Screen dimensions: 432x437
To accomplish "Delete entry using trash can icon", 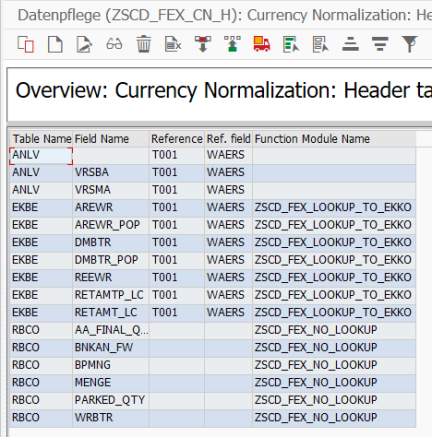I will coord(144,44).
